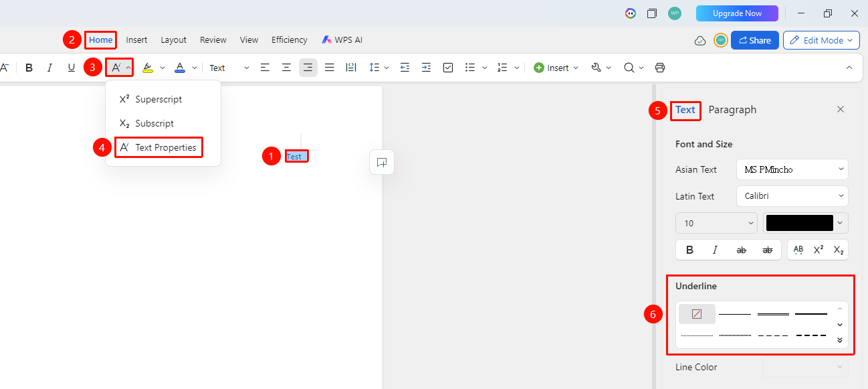The height and width of the screenshot is (389, 868).
Task: Apply yellow text highlight color
Action: pyautogui.click(x=148, y=68)
